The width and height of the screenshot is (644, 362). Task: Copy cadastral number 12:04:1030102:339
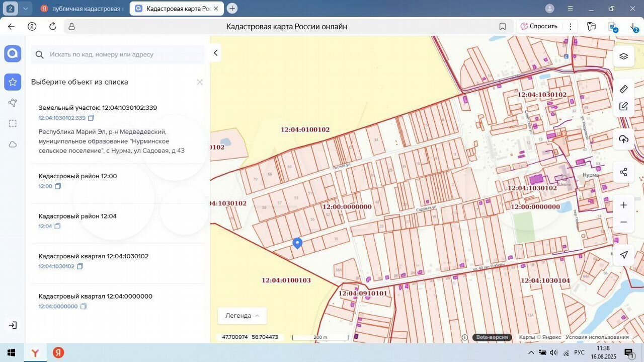pos(91,118)
